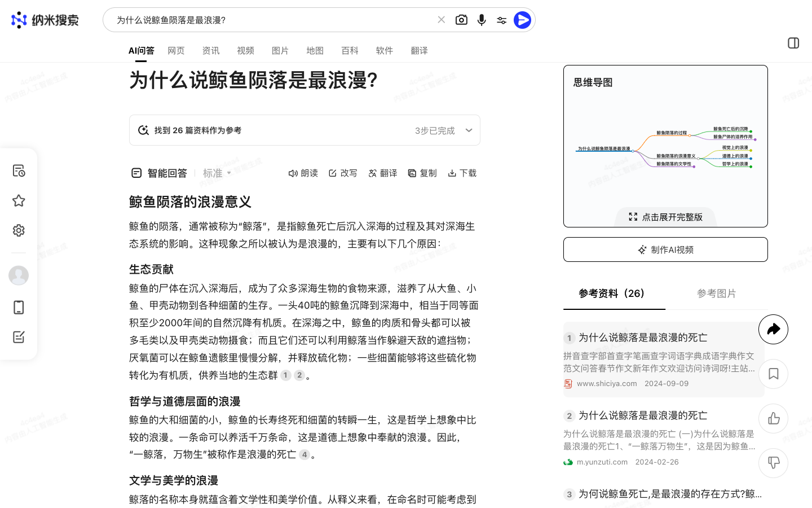Click 朗读 to read the answer aloud
Image resolution: width=812 pixels, height=508 pixels.
[303, 173]
